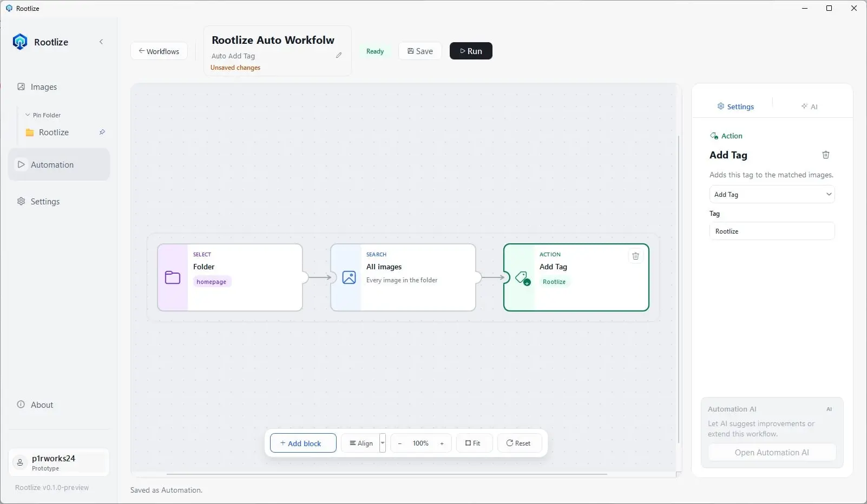Open Images section in sidebar

pos(59,87)
